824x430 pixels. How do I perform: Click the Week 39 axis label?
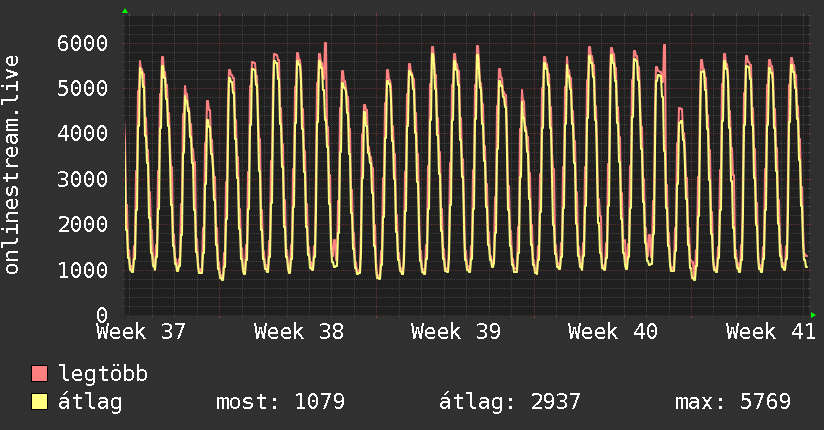click(x=456, y=332)
